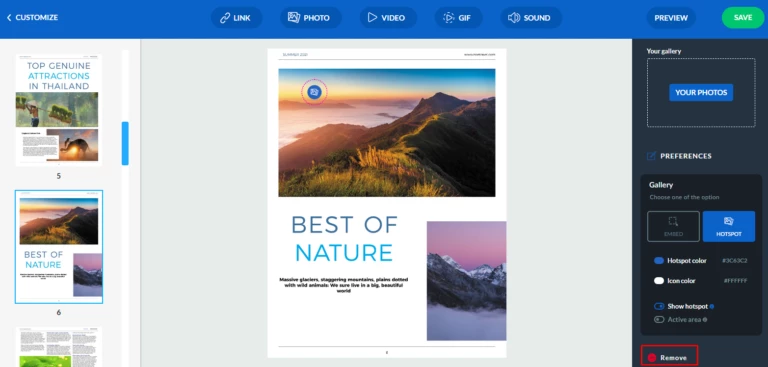Click the green Save button
Image resolution: width=768 pixels, height=367 pixels.
pyautogui.click(x=743, y=18)
